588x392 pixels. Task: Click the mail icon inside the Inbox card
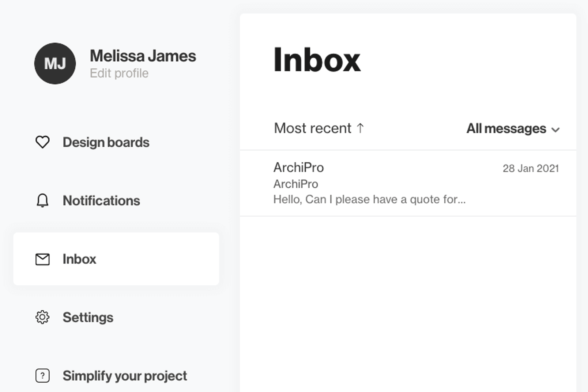(42, 259)
